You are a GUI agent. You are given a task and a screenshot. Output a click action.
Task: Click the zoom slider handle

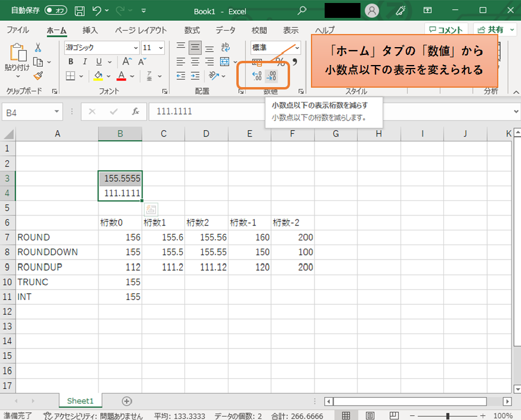448,416
